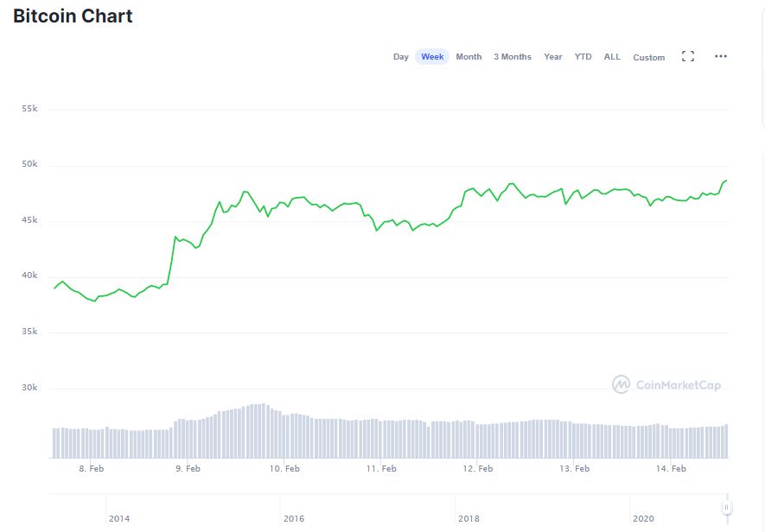Switch to the Week range tab
The height and width of the screenshot is (532, 765).
pyautogui.click(x=432, y=57)
